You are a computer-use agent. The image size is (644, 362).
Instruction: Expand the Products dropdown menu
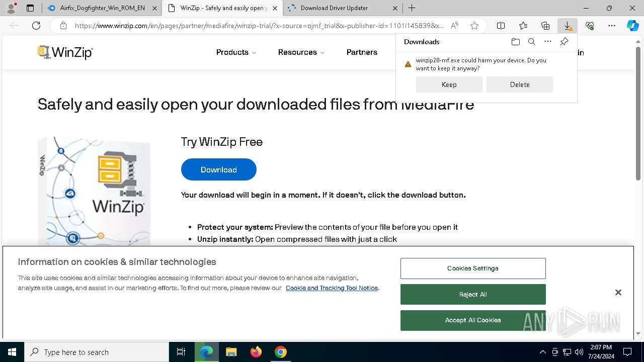tap(236, 52)
